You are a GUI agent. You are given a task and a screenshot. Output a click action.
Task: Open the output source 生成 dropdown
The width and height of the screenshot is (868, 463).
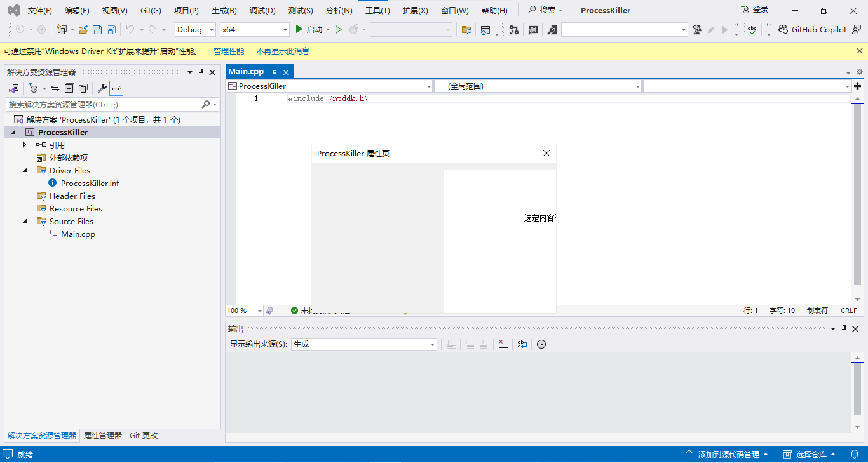click(x=364, y=344)
